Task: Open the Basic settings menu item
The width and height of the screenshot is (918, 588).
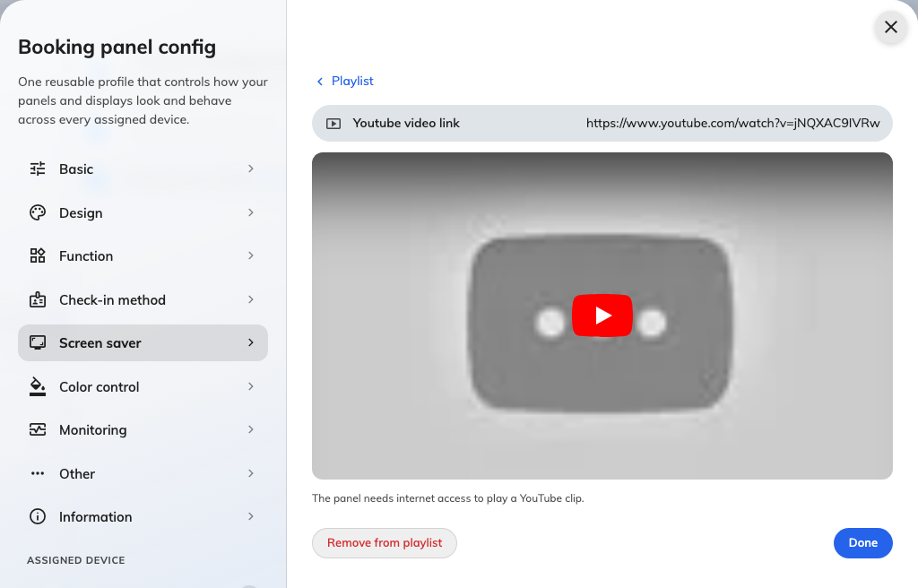Action: pyautogui.click(x=143, y=169)
